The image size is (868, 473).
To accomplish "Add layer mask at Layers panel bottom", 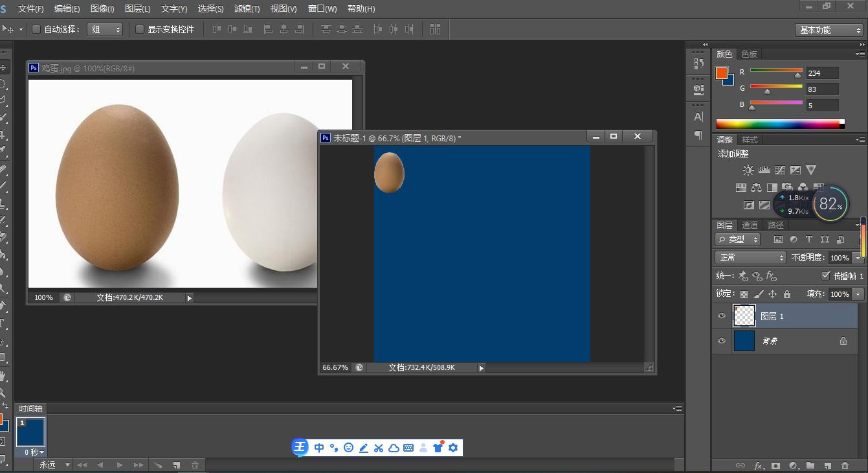I will click(776, 466).
